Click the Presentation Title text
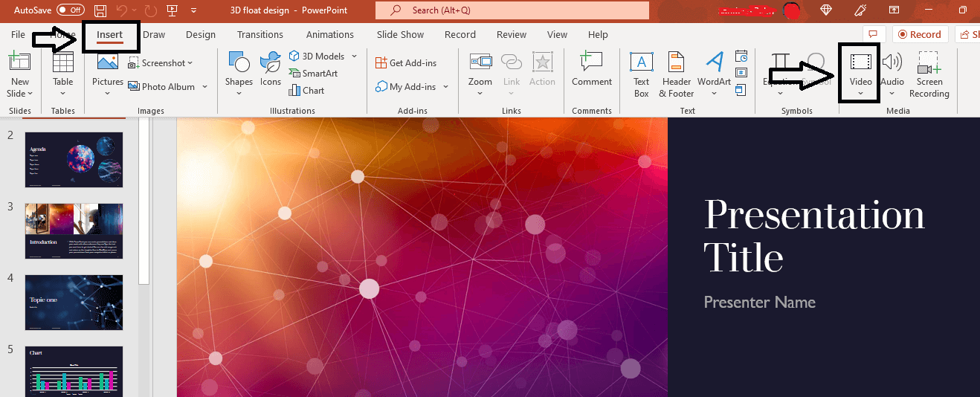The height and width of the screenshot is (397, 980). [x=814, y=236]
